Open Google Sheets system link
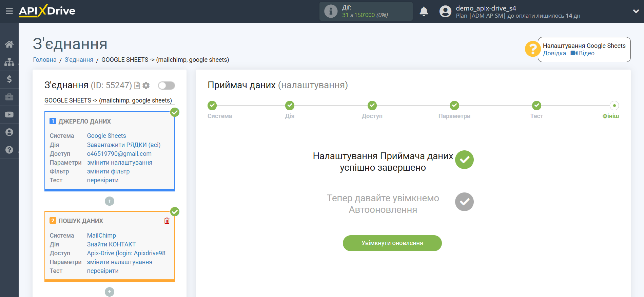 [106, 136]
